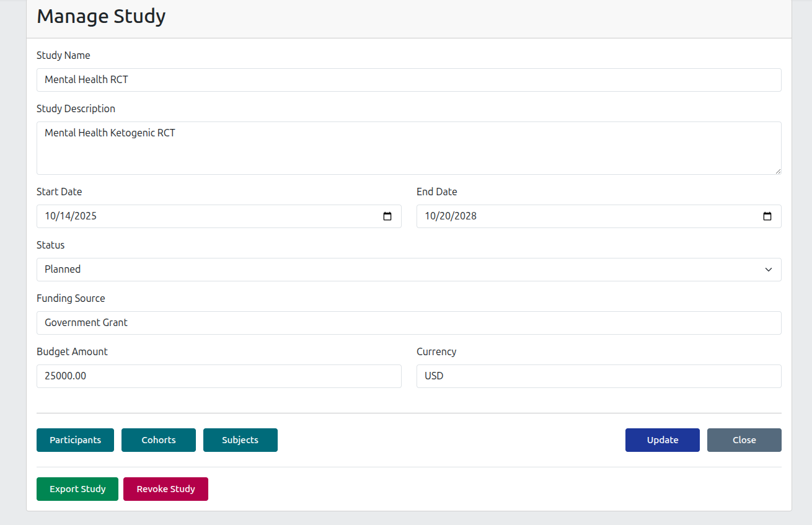This screenshot has width=812, height=525.
Task: Click the Funding Source field
Action: coord(408,323)
